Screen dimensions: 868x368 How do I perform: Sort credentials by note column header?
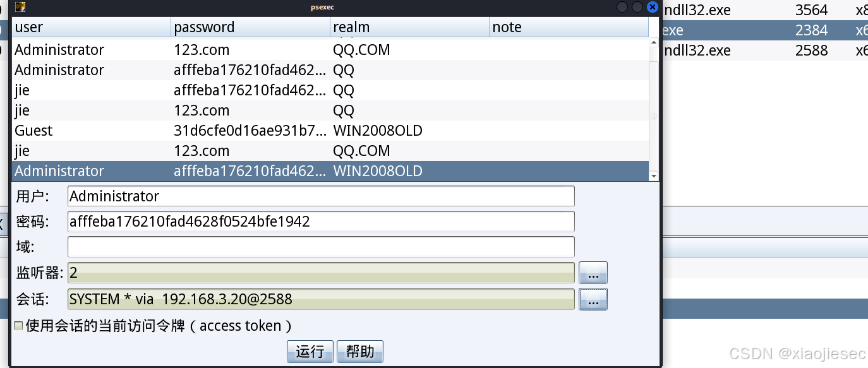tap(569, 27)
